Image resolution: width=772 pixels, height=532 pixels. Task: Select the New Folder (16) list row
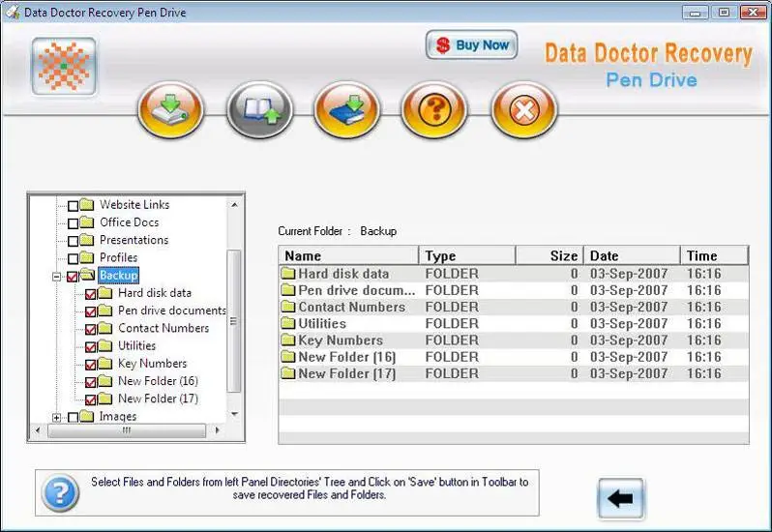point(514,357)
